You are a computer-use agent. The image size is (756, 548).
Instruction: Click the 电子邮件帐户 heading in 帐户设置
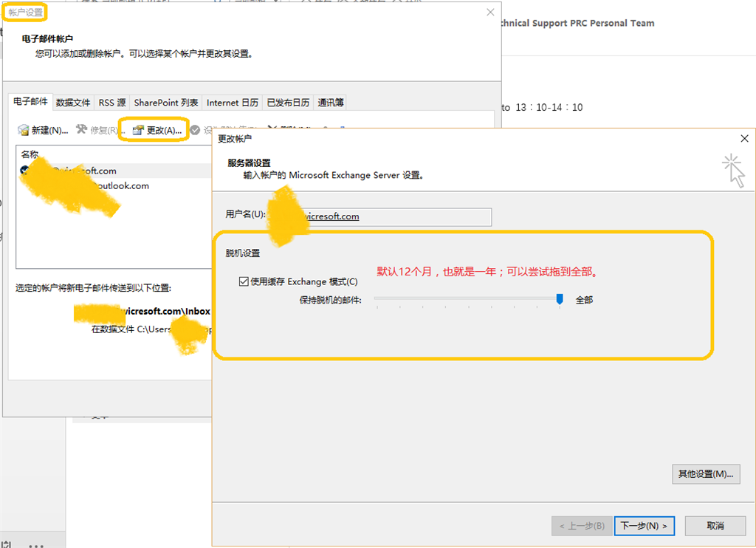tap(47, 38)
